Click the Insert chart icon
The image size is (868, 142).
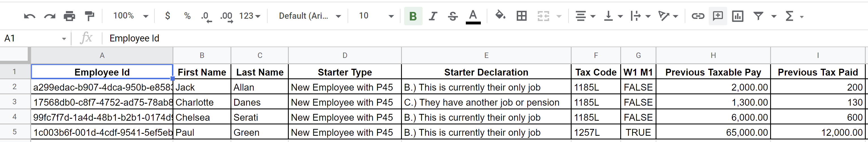pos(738,16)
